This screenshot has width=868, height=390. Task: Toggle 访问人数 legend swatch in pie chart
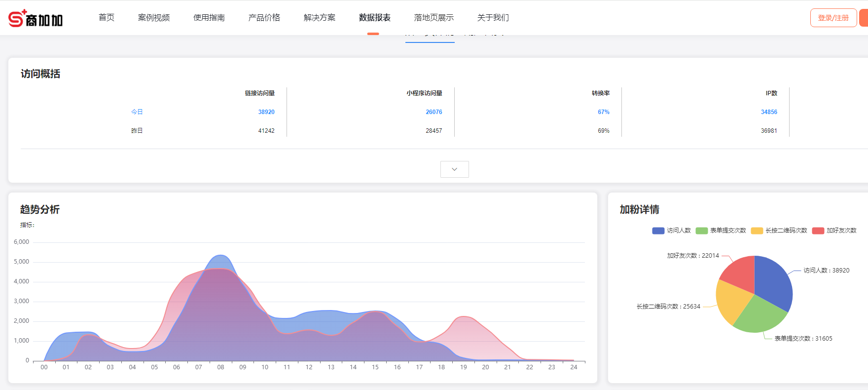click(x=658, y=231)
